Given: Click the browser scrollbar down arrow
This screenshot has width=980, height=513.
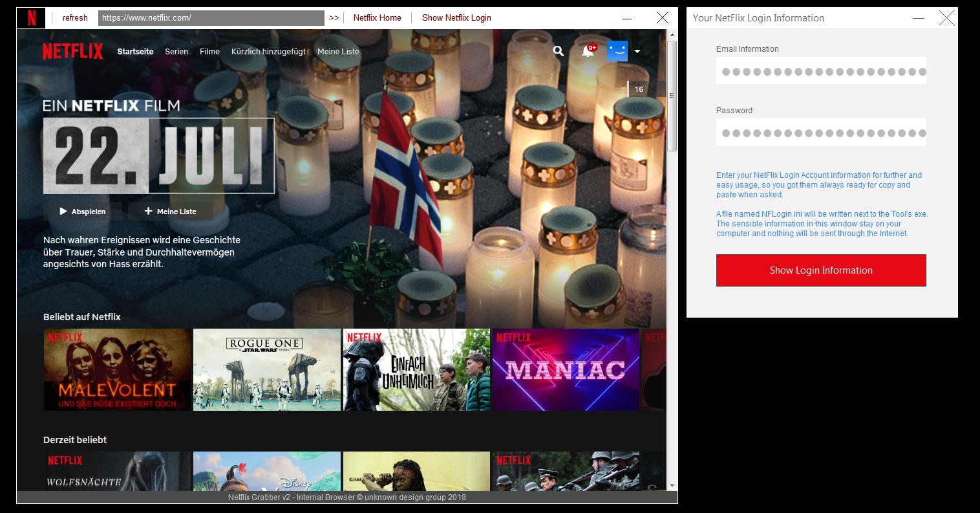Looking at the screenshot, I should pos(672,485).
